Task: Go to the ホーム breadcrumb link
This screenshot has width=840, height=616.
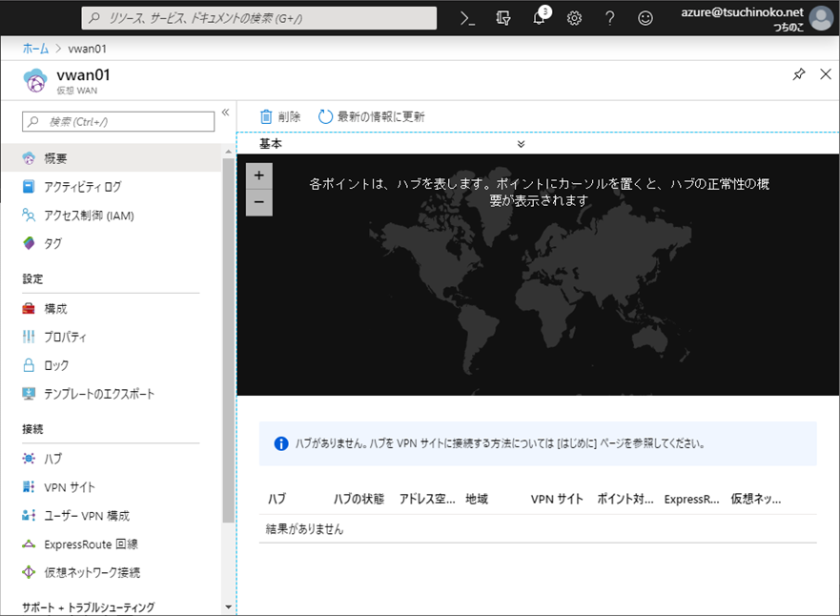Action: click(35, 49)
